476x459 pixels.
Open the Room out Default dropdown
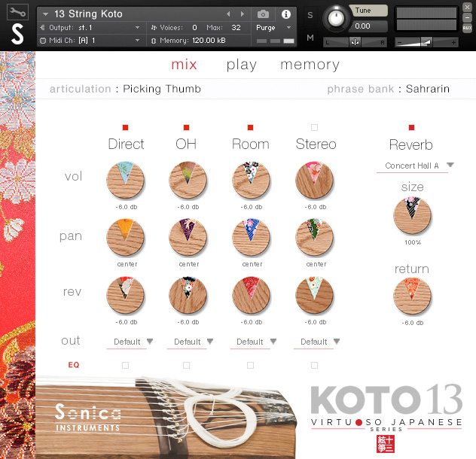point(254,342)
